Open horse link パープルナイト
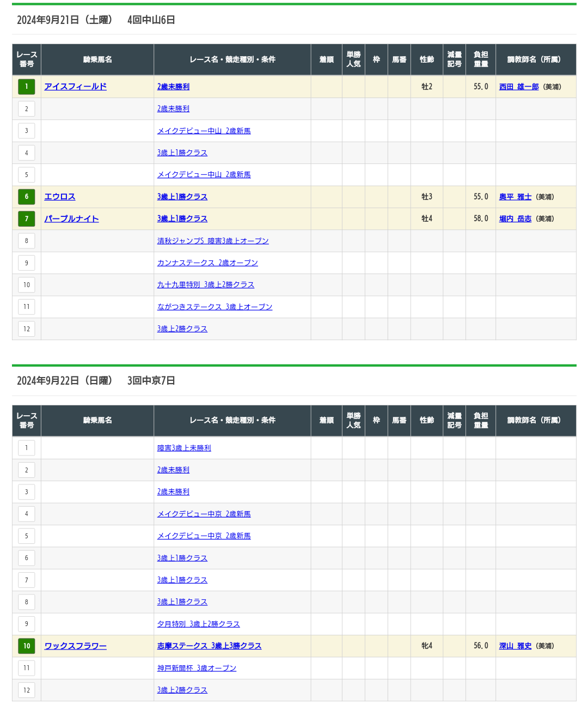Image resolution: width=588 pixels, height=704 pixels. point(71,219)
